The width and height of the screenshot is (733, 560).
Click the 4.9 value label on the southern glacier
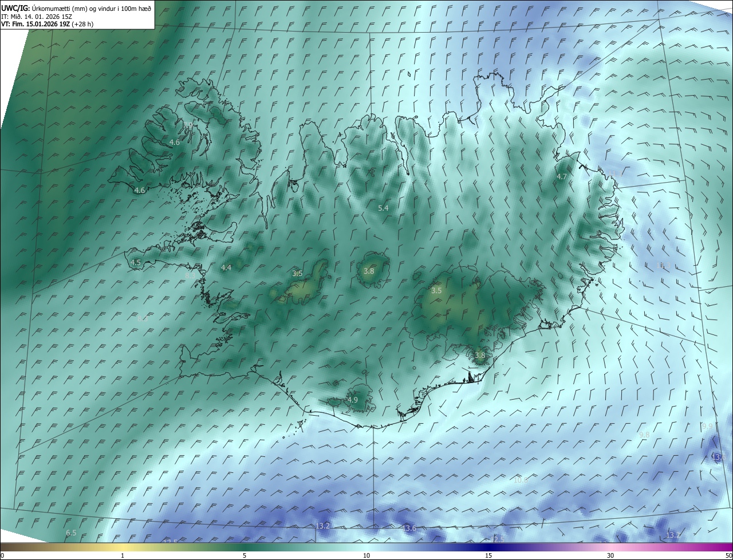353,400
